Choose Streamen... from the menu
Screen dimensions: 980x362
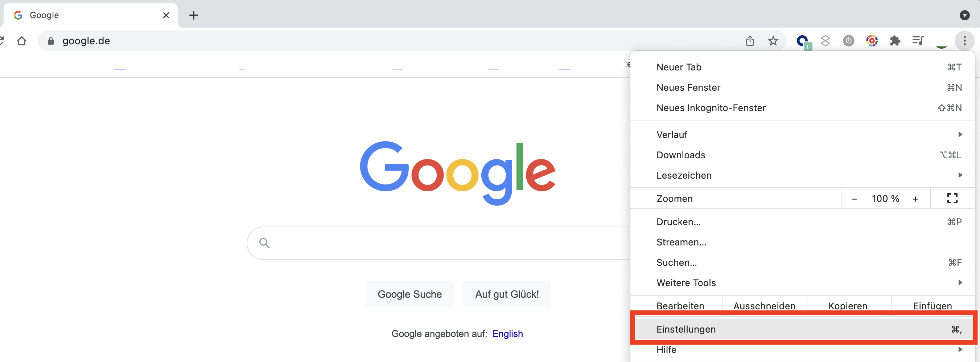point(802,243)
